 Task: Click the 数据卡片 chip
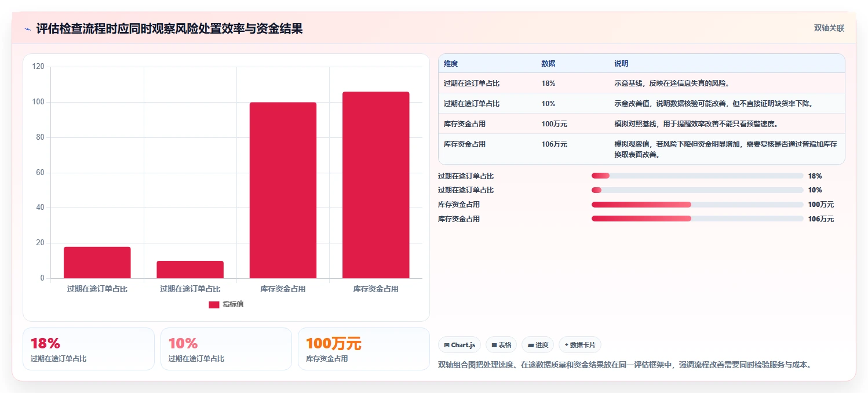580,345
